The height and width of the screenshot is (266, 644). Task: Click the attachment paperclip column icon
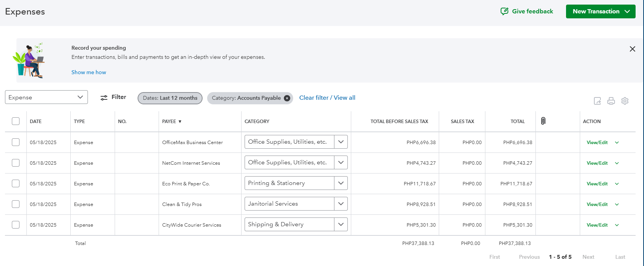543,121
